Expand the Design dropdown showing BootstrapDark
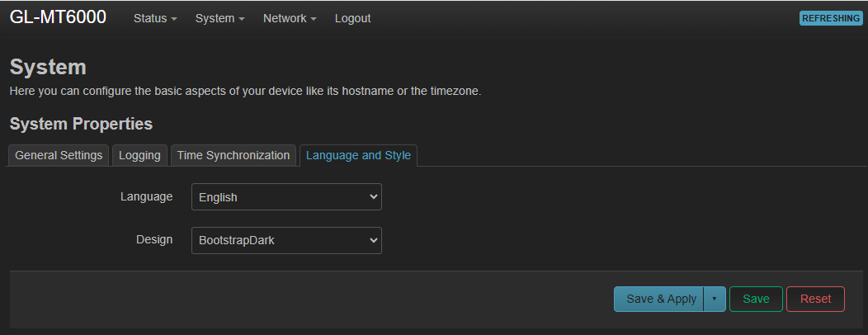Viewport: 868px width, 335px height. pos(286,240)
